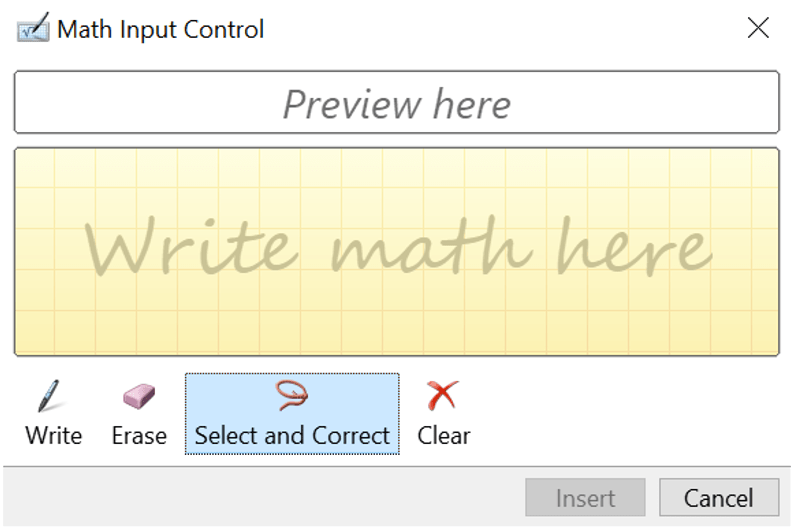Click the red X Clear icon
Viewport: 793px width, 527px height.
(x=442, y=396)
